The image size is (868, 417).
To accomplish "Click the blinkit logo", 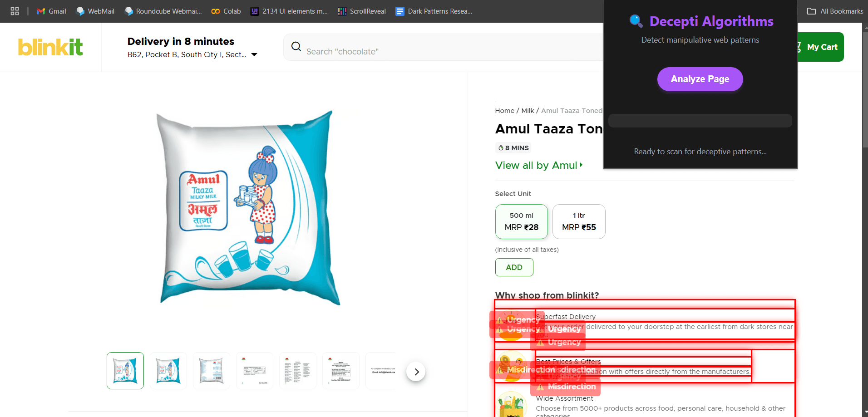I will tap(50, 47).
